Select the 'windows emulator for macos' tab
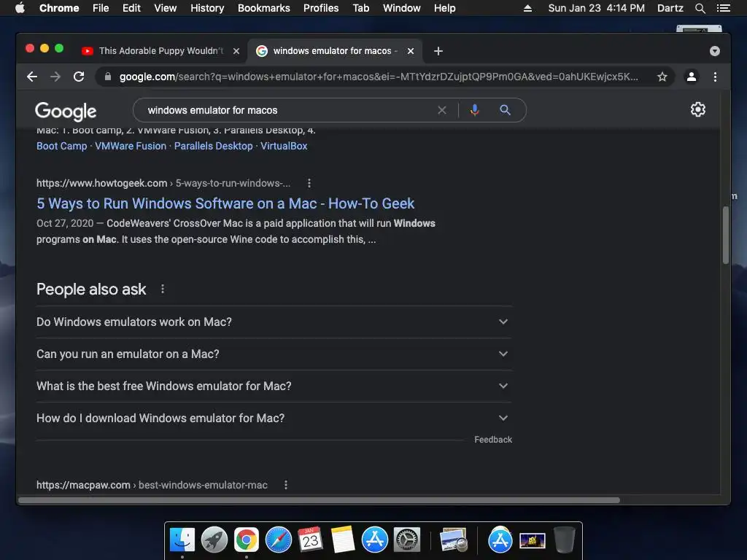 (334, 51)
